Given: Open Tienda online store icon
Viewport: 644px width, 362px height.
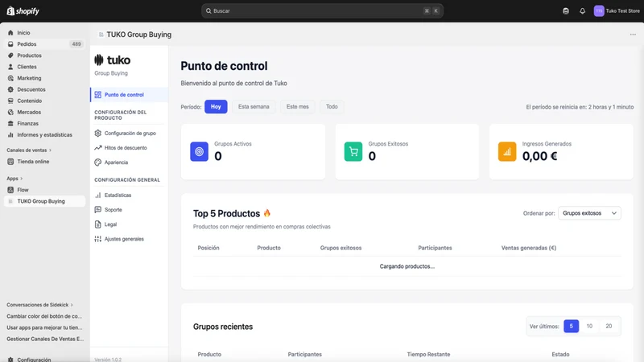Looking at the screenshot, I should pyautogui.click(x=10, y=162).
